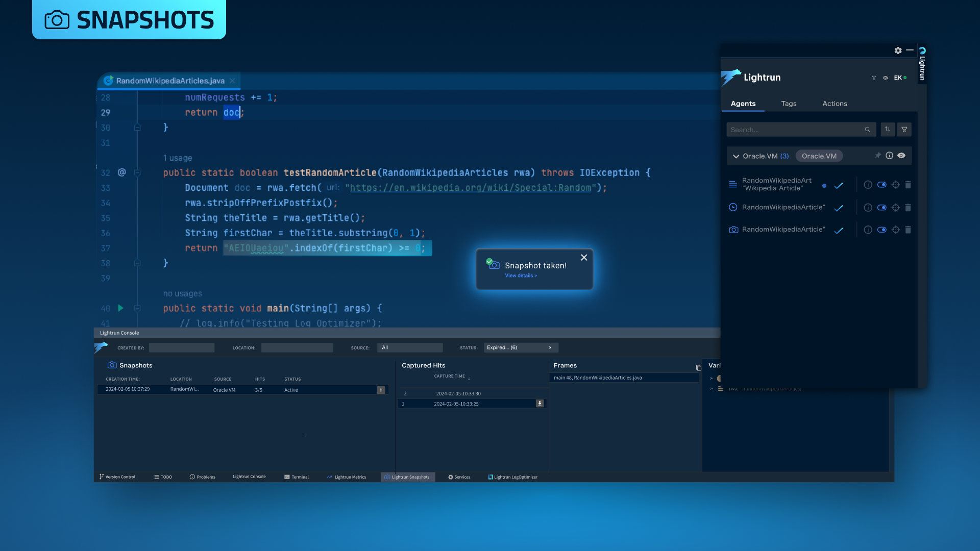Pin the Oracle.VM agent
The height and width of the screenshot is (551, 980).
pyautogui.click(x=877, y=156)
